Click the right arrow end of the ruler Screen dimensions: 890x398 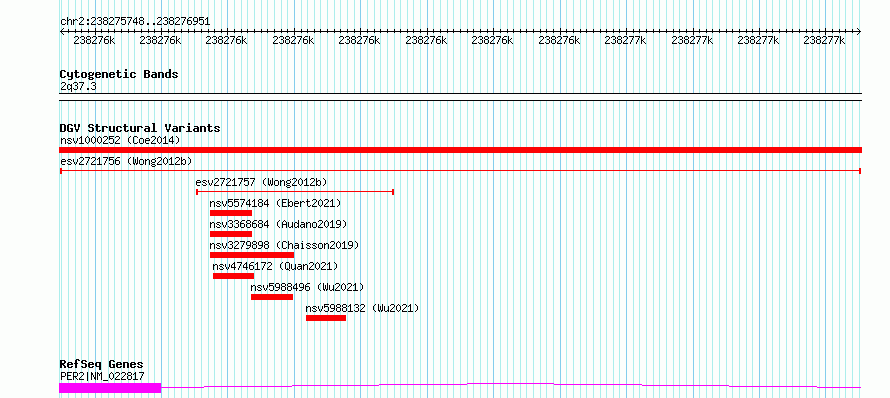point(859,32)
